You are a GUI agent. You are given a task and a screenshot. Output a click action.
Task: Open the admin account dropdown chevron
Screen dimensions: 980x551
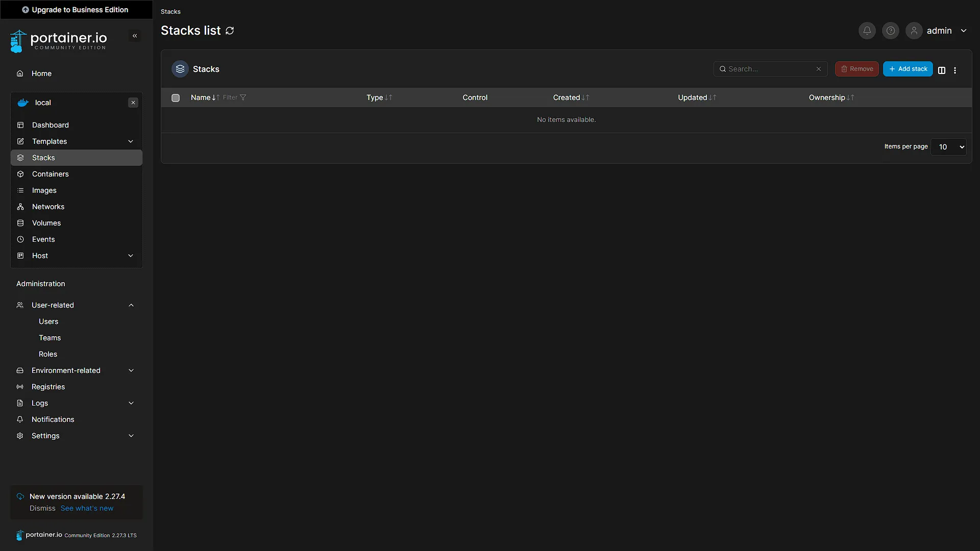click(964, 31)
